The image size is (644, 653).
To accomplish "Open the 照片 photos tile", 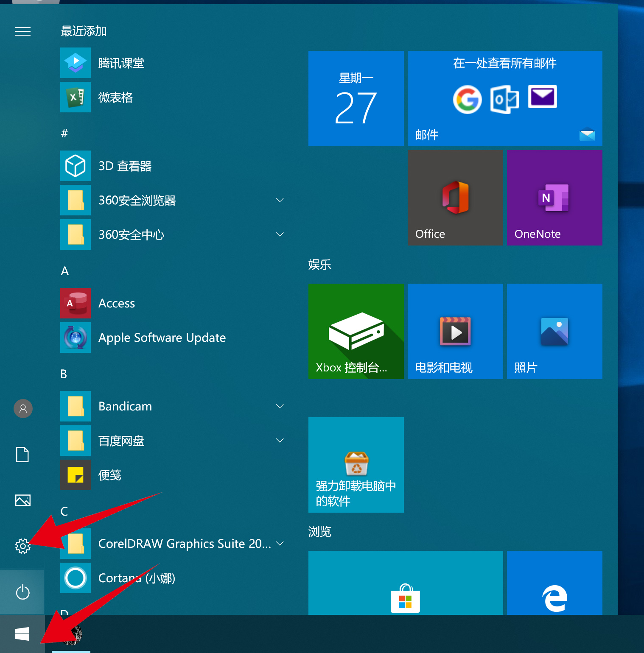I will pos(554,331).
